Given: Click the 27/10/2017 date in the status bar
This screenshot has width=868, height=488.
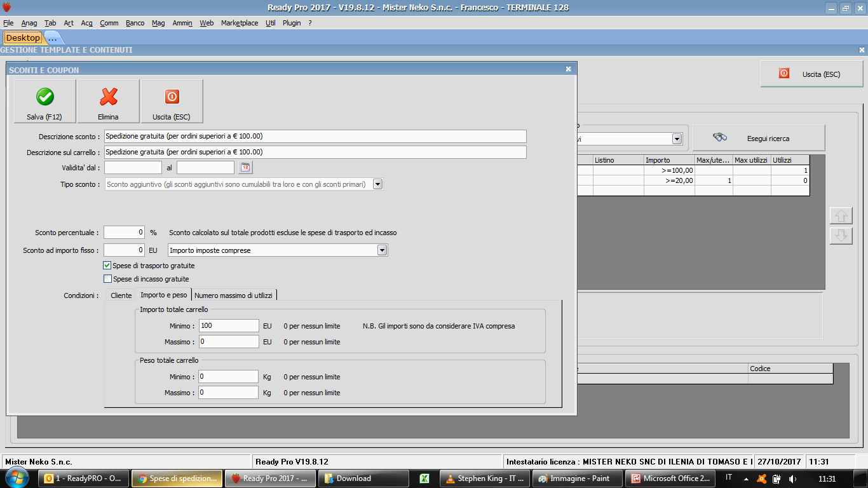Looking at the screenshot, I should pos(780,461).
